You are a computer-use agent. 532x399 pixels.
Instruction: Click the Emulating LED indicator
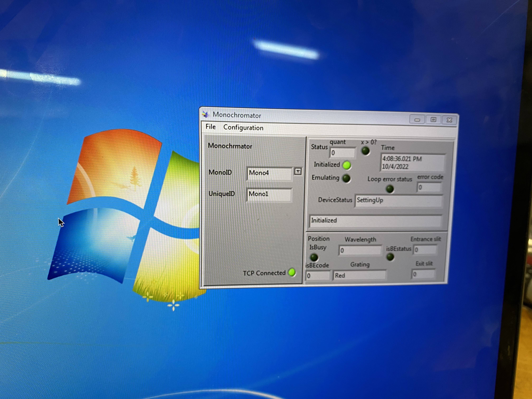pyautogui.click(x=346, y=179)
